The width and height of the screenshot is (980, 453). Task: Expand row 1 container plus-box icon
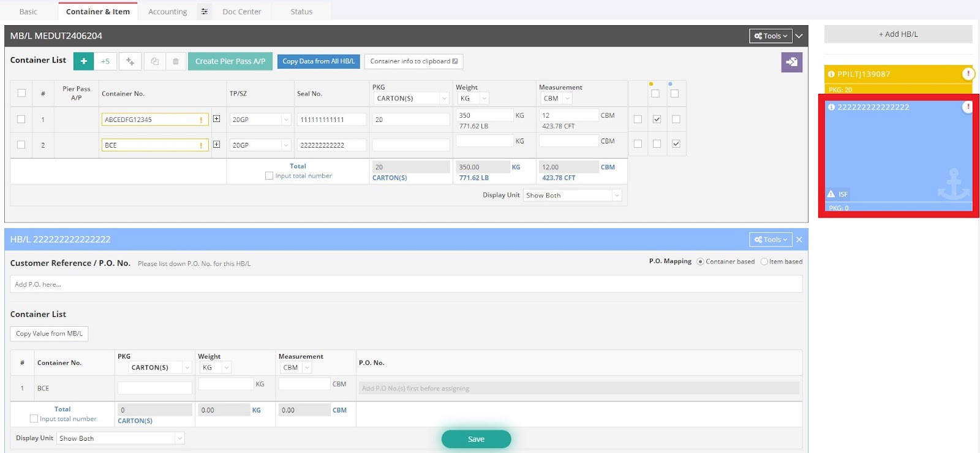point(216,119)
